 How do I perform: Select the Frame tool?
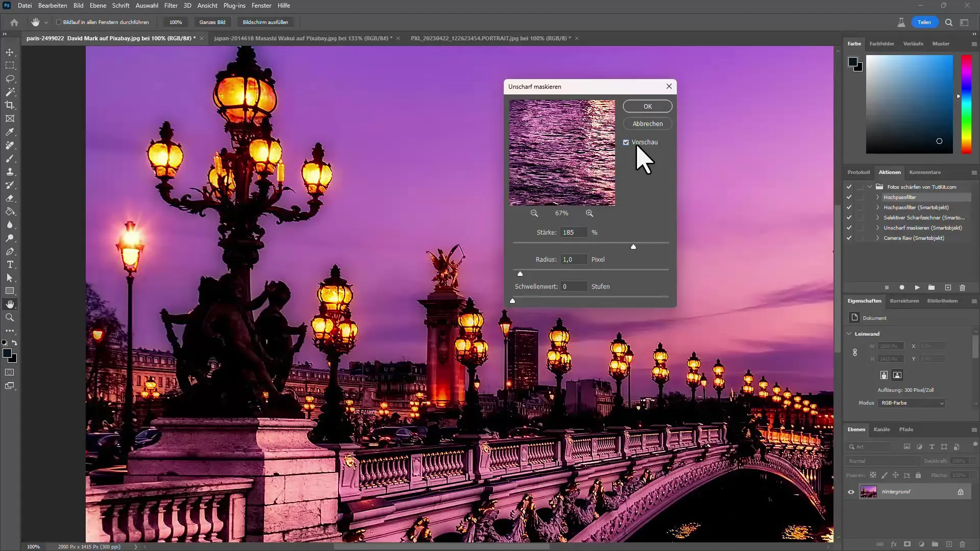point(10,118)
